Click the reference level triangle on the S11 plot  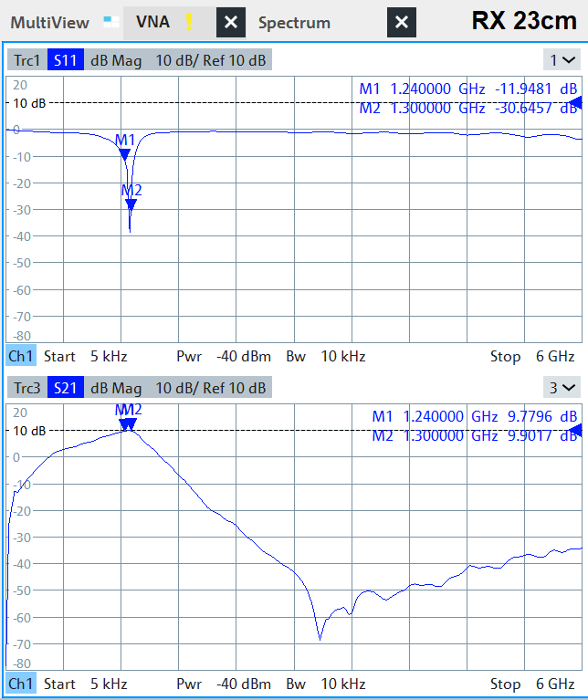[575, 103]
